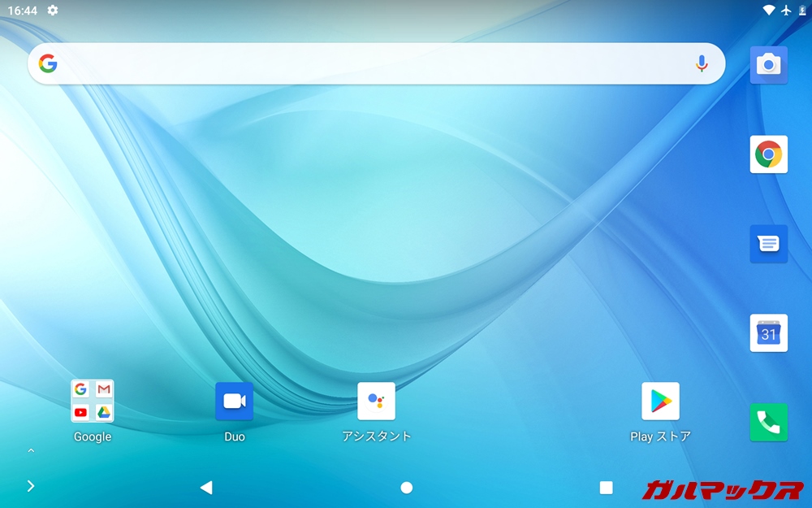The height and width of the screenshot is (508, 812).
Task: Launch Chrome browser
Action: tap(768, 154)
